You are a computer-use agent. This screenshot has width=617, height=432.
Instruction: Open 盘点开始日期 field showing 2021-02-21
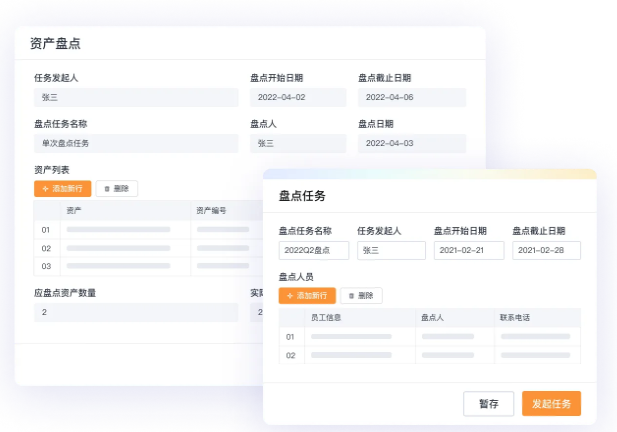tap(469, 250)
